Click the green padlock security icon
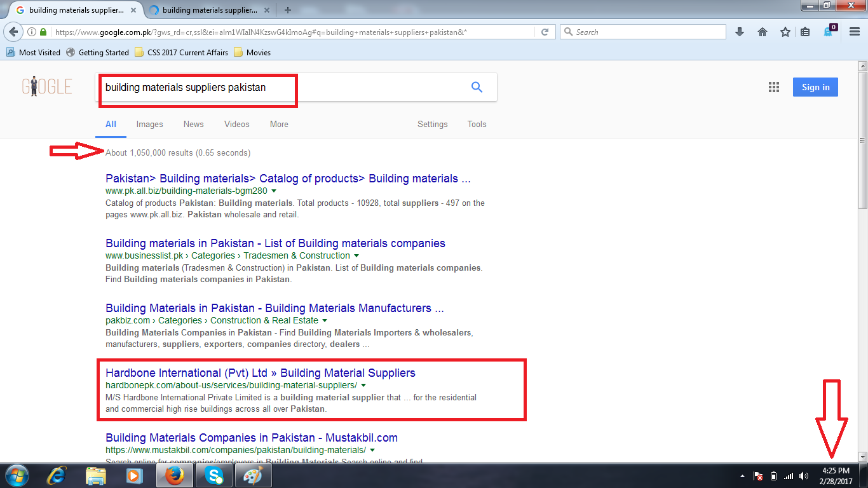 [43, 32]
